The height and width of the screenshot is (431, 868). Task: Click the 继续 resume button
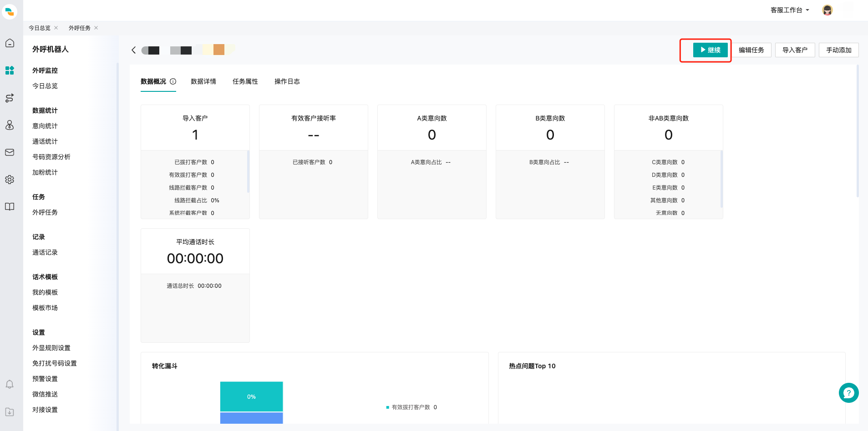tap(711, 50)
